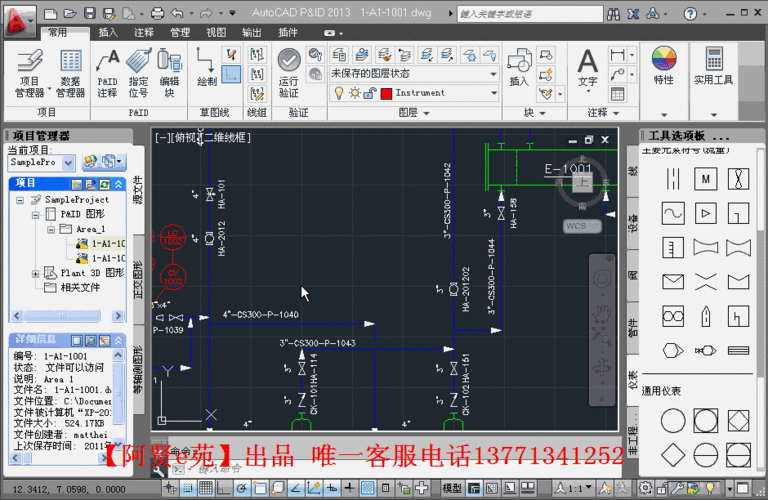Open the 源文件 vertical side tab
The height and width of the screenshot is (500, 768).
tap(138, 190)
